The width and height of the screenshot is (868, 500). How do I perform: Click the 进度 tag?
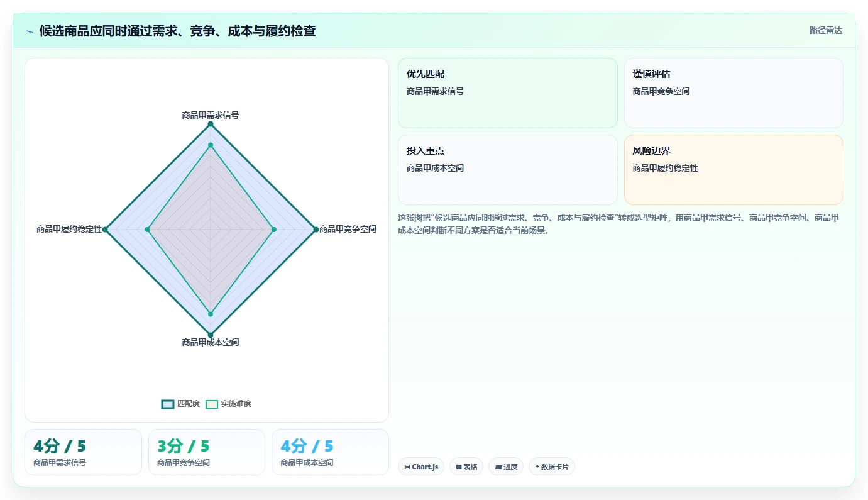pyautogui.click(x=506, y=467)
